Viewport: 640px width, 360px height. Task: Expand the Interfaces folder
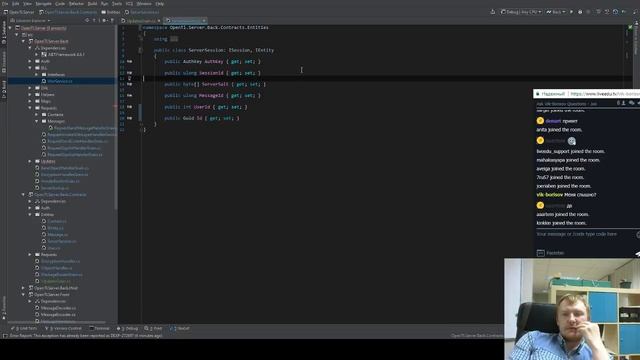(36, 75)
